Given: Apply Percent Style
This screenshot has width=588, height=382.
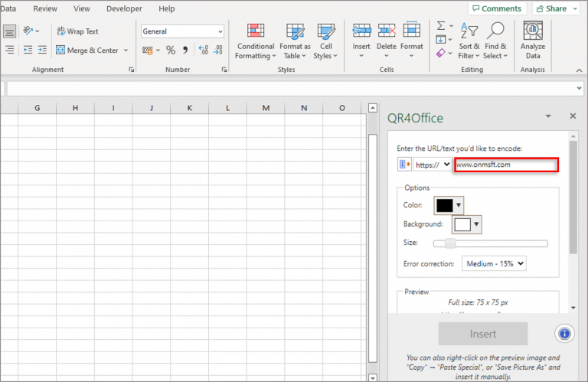Looking at the screenshot, I should pos(171,51).
